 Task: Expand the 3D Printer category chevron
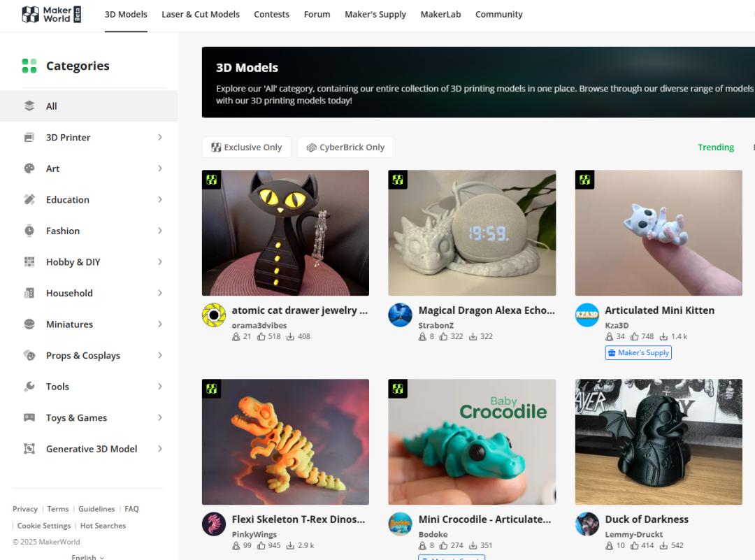pos(160,138)
